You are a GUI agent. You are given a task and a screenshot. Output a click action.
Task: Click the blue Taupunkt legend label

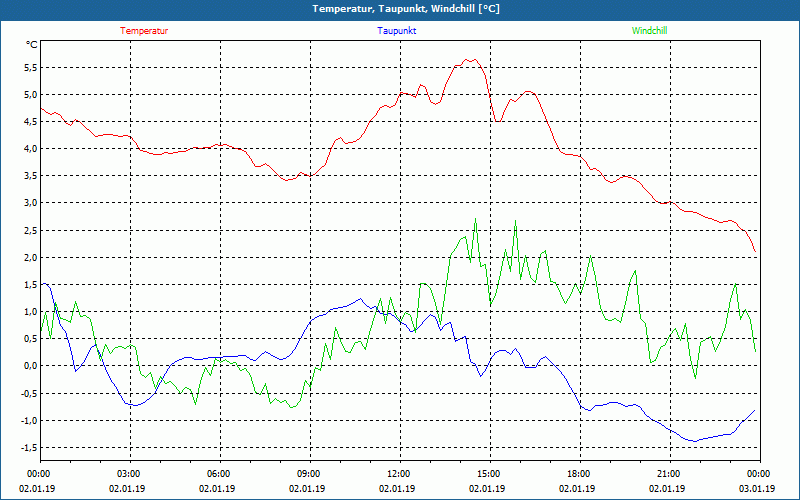point(396,31)
